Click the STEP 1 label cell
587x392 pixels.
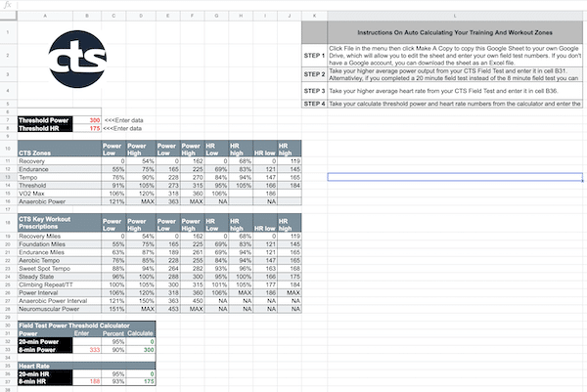point(314,56)
